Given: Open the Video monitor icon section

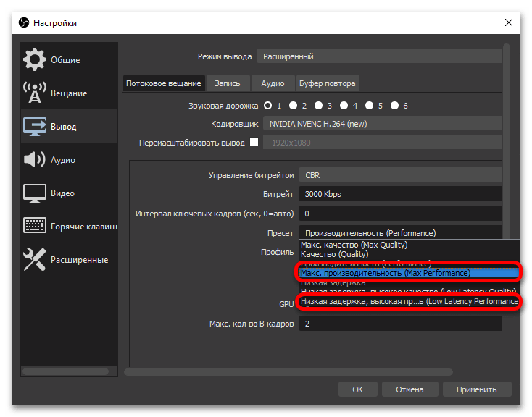Looking at the screenshot, I should [35, 193].
